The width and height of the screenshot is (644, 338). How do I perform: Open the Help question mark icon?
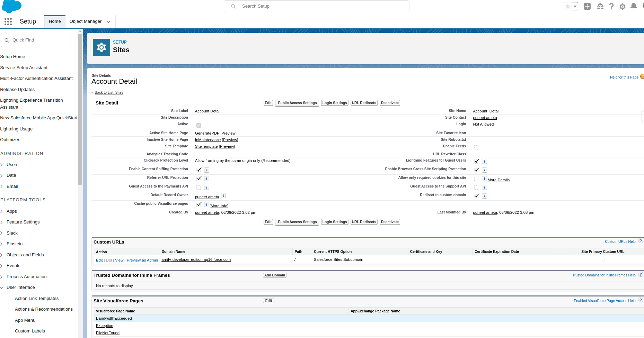click(611, 6)
